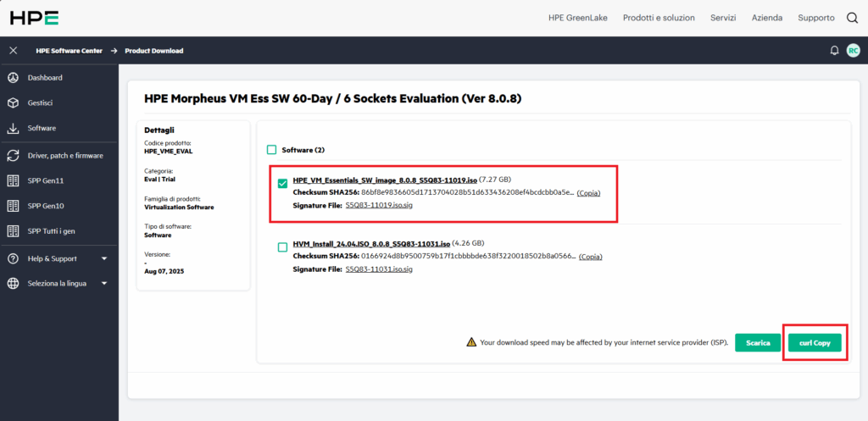The image size is (868, 421).
Task: Click the Aug 07, 2025 version date
Action: (164, 272)
